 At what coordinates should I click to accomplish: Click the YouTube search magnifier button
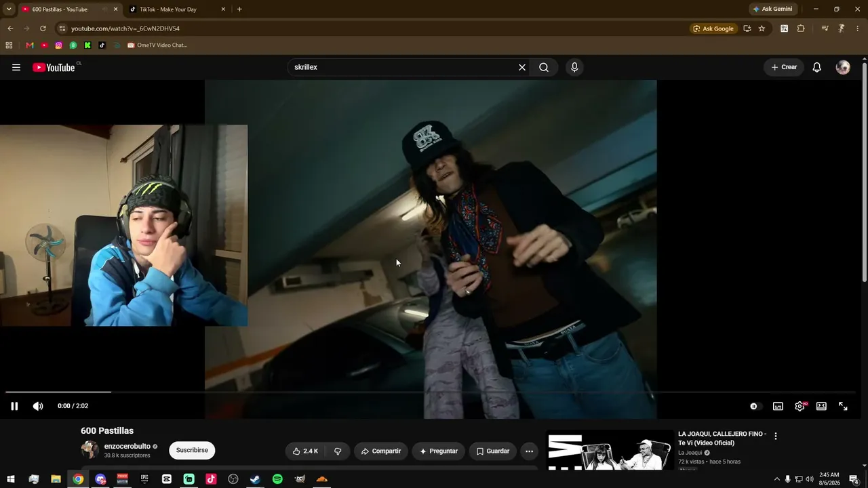[x=544, y=67]
